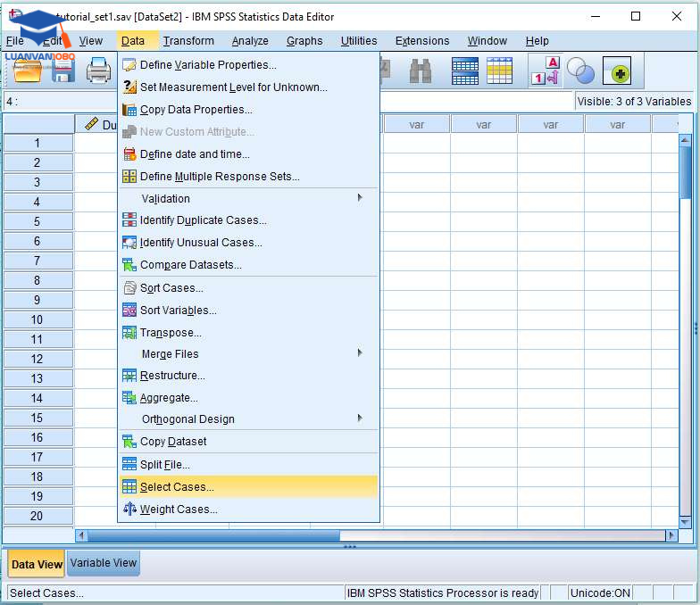Viewport: 700px width, 605px height.
Task: Click the 'Select Cases...' status bar text
Action: pyautogui.click(x=46, y=593)
